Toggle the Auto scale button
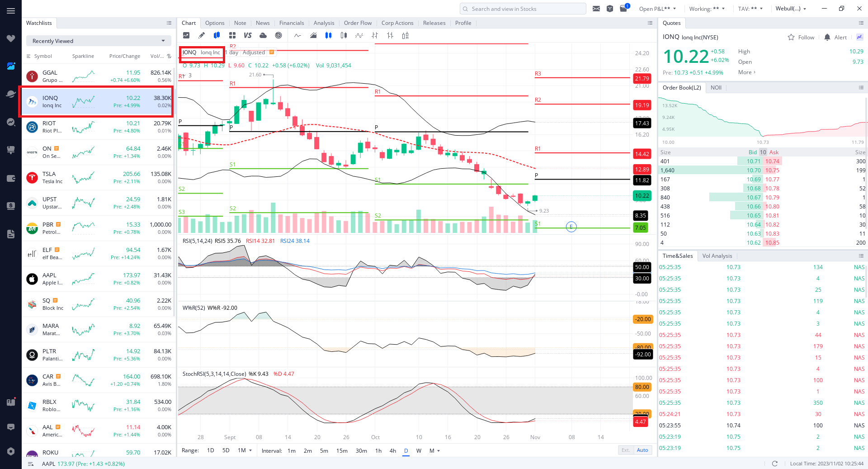868x469 pixels. pyautogui.click(x=642, y=450)
